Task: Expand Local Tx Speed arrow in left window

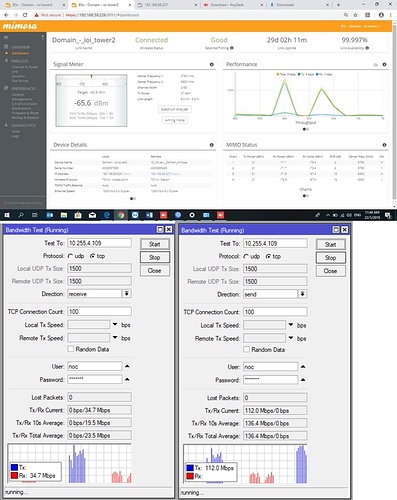Action: (x=115, y=324)
